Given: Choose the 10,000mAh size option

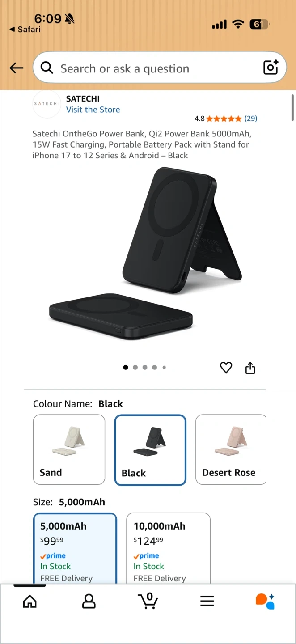Looking at the screenshot, I should (x=168, y=548).
